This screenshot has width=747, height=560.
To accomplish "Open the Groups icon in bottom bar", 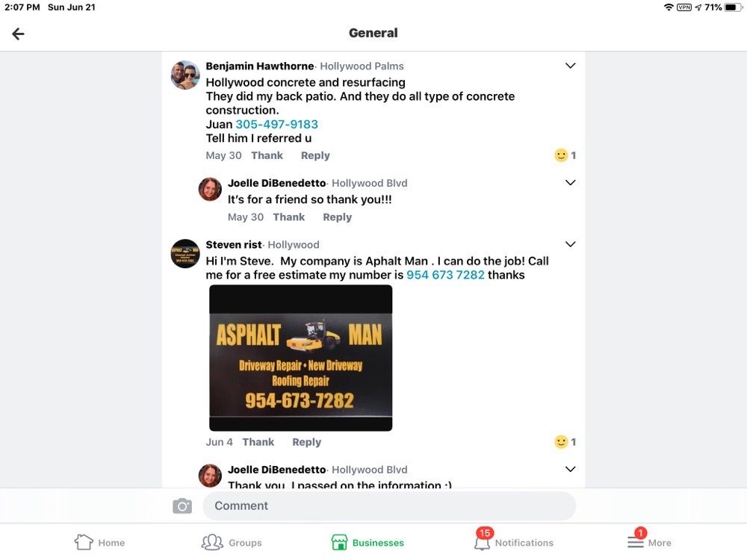I will pos(212,542).
